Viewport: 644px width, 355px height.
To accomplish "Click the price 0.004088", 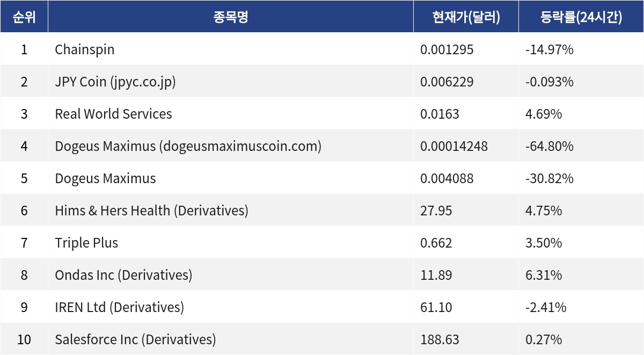I will coord(447,178).
